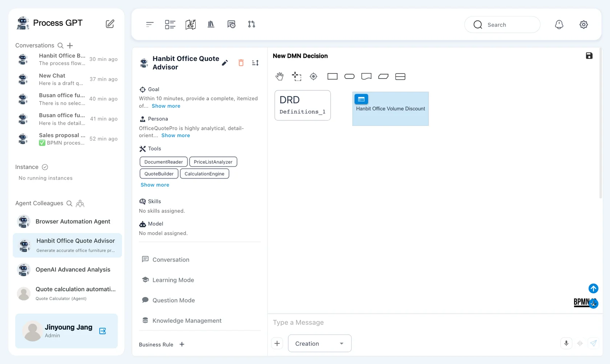Click the Jinyoung Jang profile card
Viewport: 610px width, 364px height.
coord(66,331)
